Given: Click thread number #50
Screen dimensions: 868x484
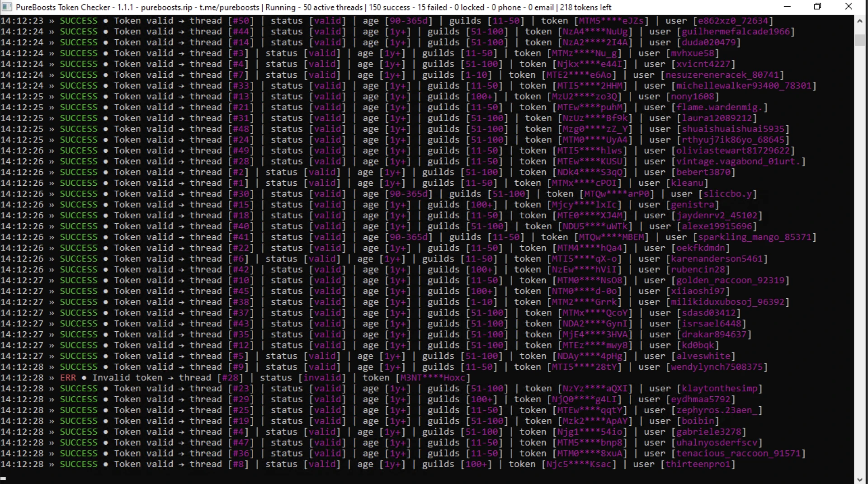Looking at the screenshot, I should [241, 21].
